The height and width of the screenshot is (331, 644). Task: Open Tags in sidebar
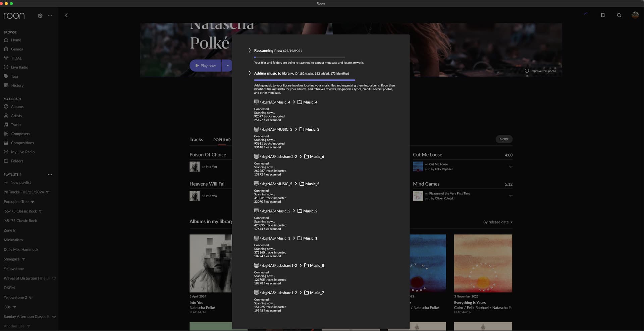pos(14,76)
